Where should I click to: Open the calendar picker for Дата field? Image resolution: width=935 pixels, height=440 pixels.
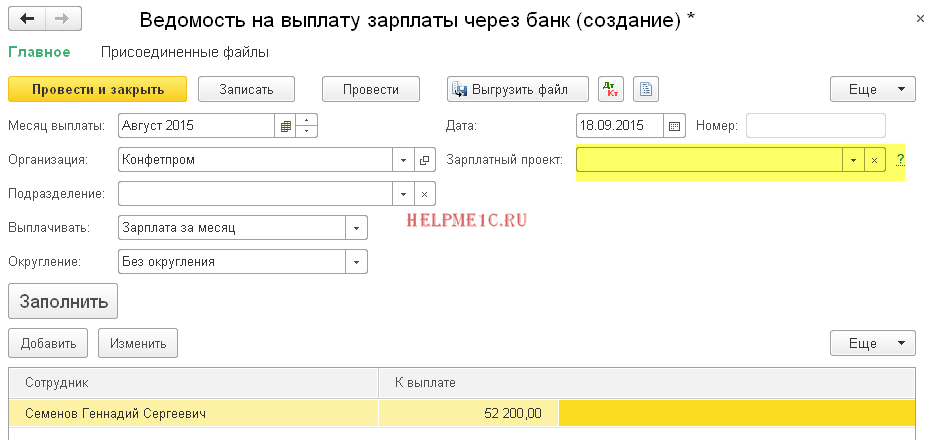pyautogui.click(x=674, y=126)
